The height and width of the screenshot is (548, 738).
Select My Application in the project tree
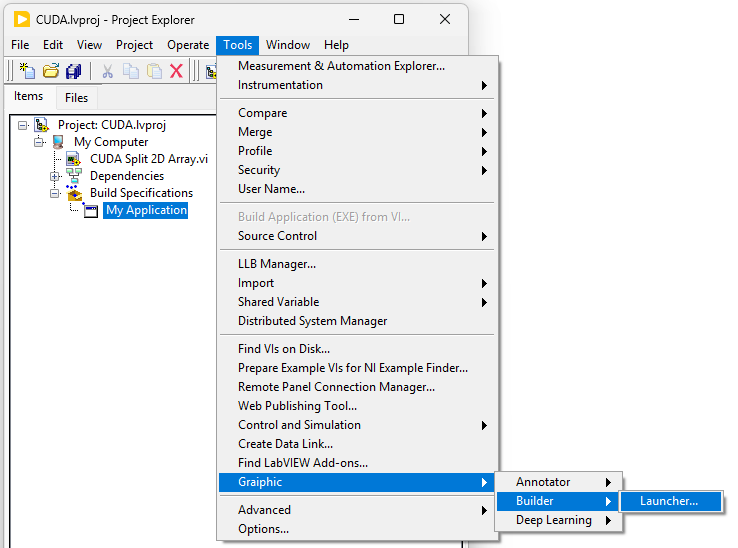pos(146,210)
